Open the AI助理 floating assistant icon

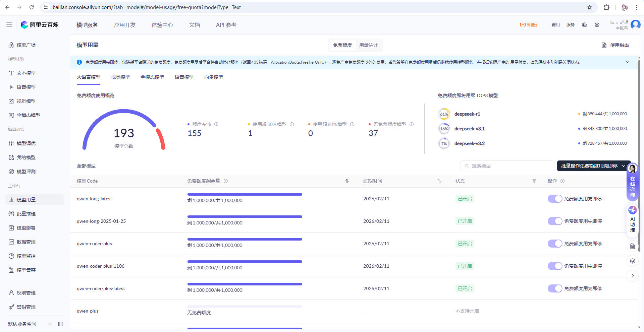point(633,219)
